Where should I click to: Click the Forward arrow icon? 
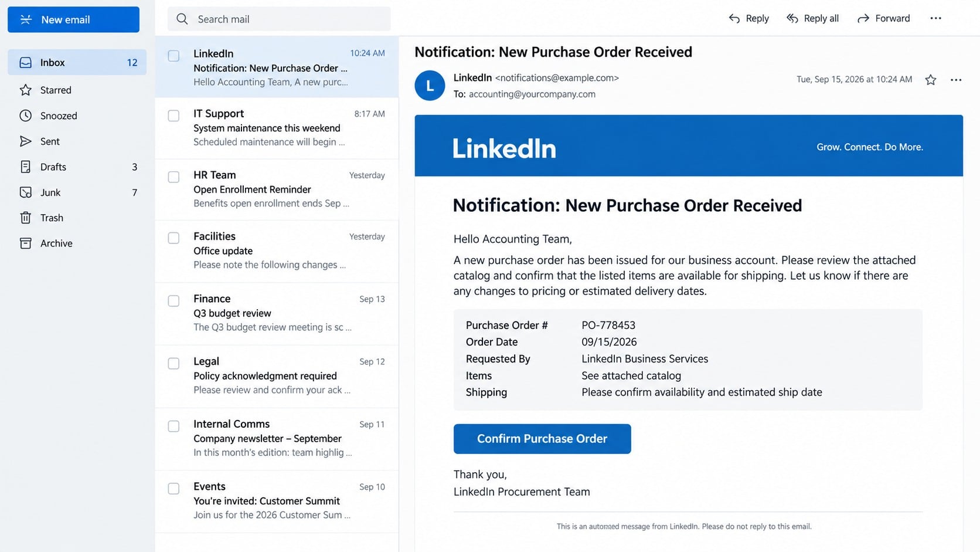tap(863, 19)
